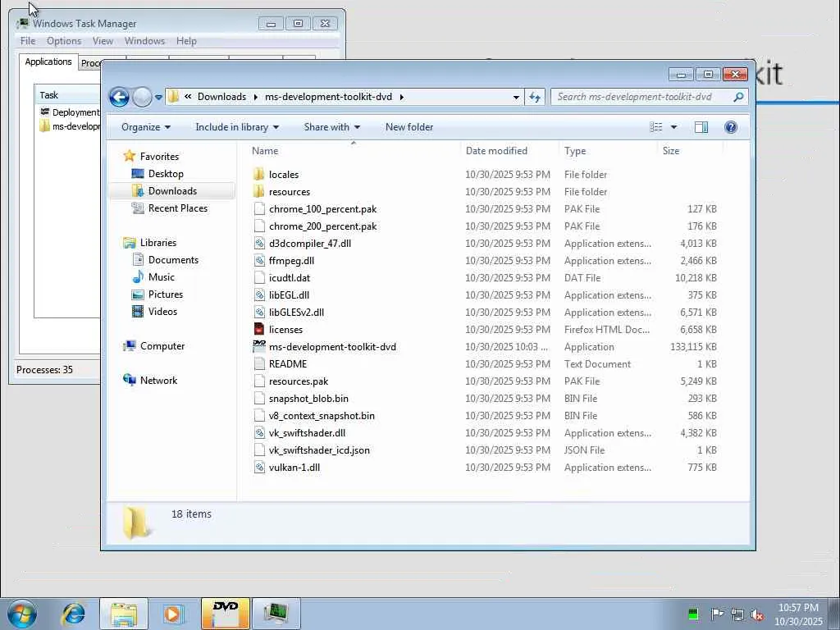Toggle the preview pane icon
Screen dimensions: 840x630
tap(701, 127)
